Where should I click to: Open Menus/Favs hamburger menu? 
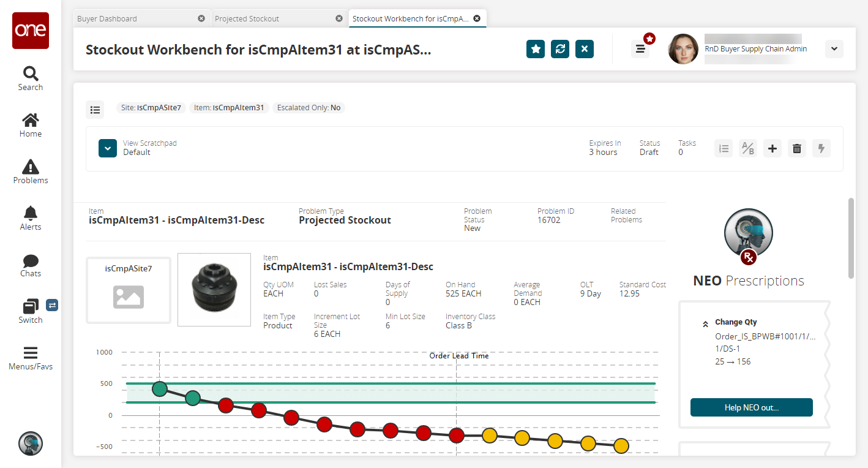tap(31, 358)
